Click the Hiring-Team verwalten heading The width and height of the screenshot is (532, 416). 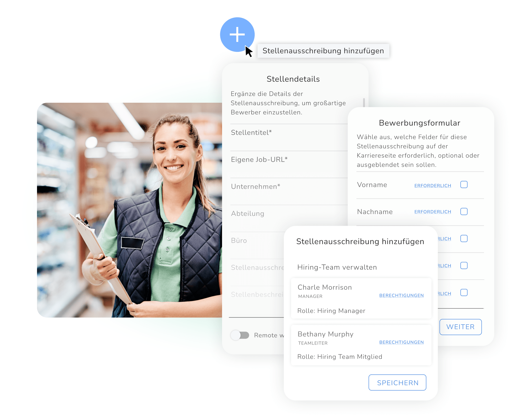[x=337, y=267]
